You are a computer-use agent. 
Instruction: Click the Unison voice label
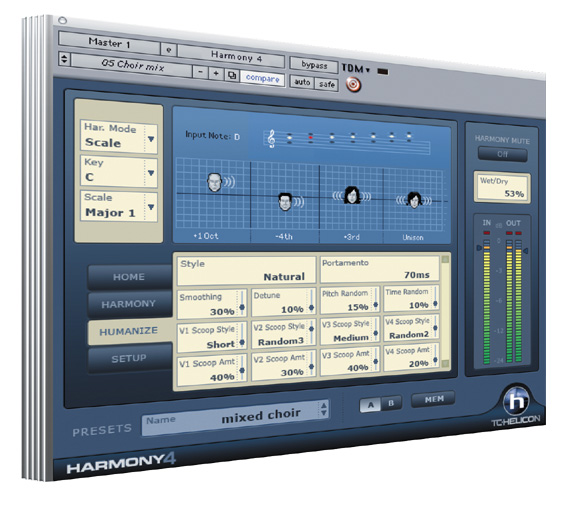pos(413,238)
